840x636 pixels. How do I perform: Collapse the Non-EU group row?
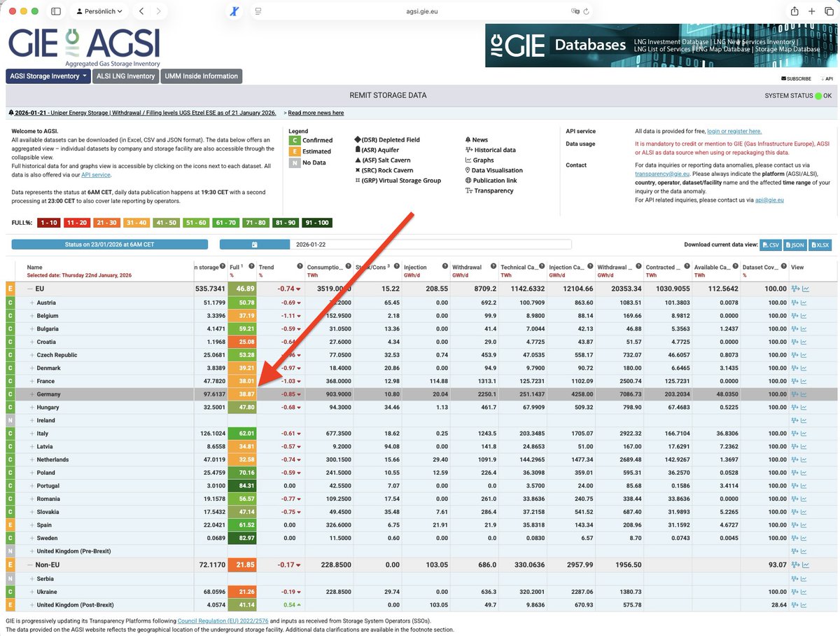pyautogui.click(x=30, y=565)
